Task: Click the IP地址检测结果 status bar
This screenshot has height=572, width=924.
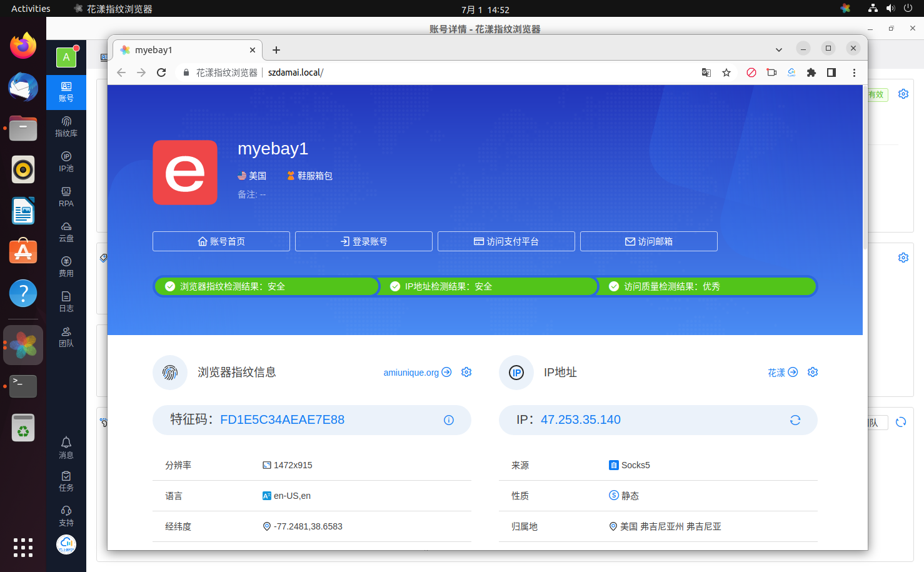Action: point(489,286)
